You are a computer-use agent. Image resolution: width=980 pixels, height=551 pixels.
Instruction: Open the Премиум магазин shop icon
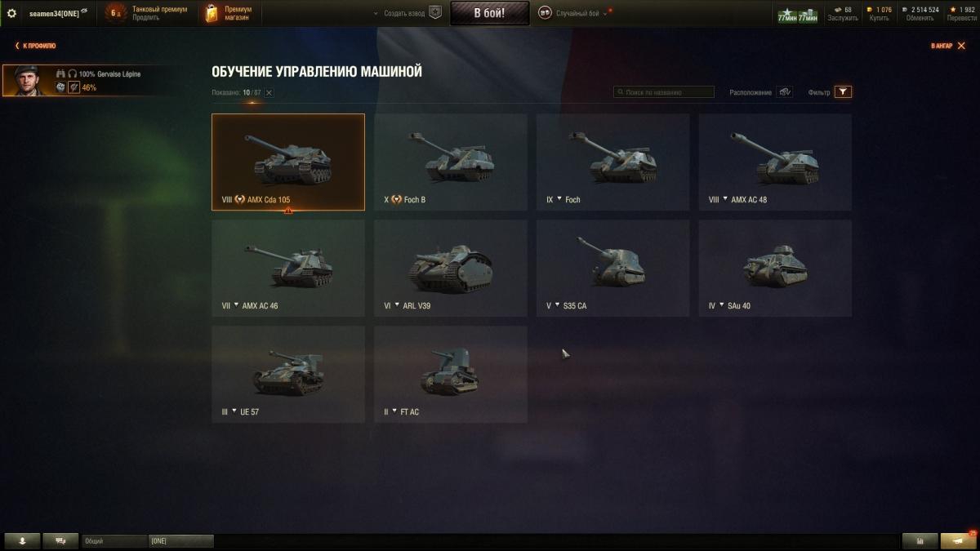click(x=212, y=13)
